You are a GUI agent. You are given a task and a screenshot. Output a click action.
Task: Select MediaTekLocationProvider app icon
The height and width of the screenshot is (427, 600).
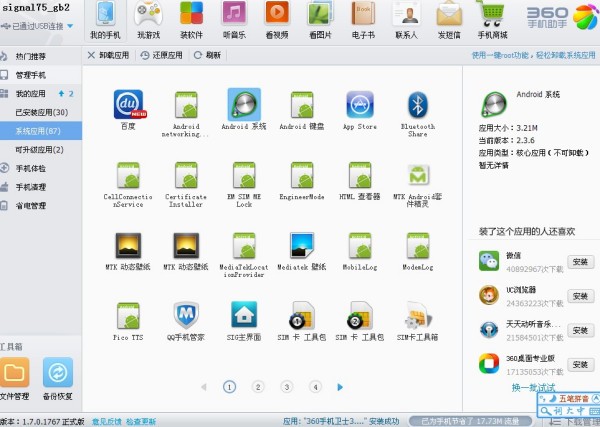[244, 246]
